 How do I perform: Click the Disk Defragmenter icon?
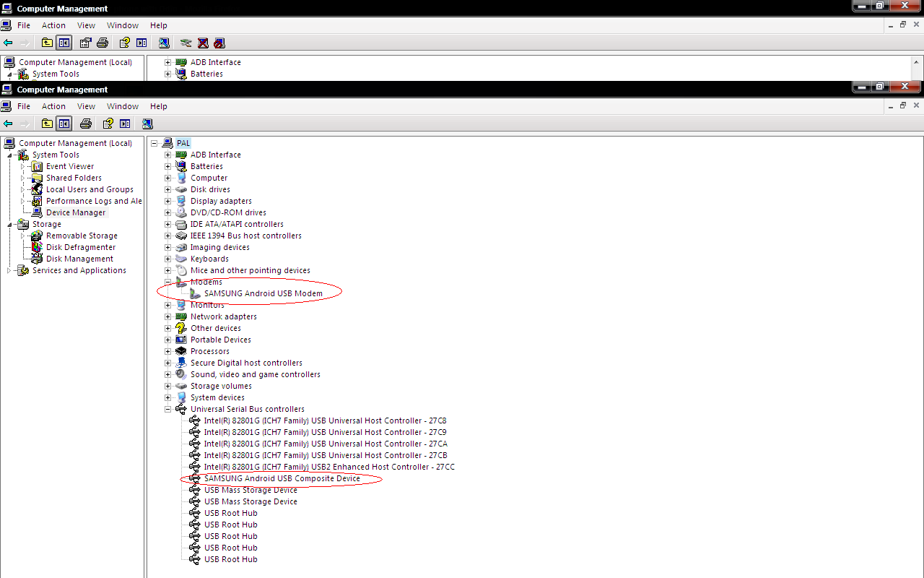[x=37, y=247]
